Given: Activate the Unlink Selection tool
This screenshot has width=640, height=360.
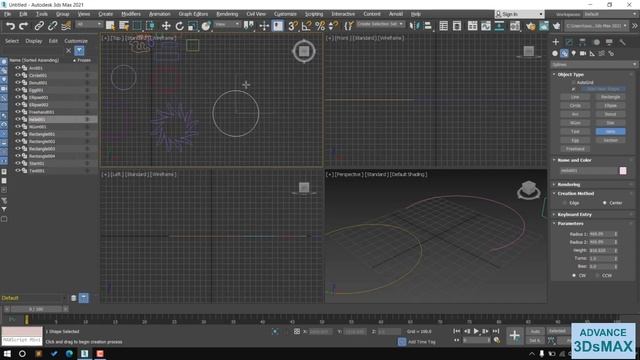Looking at the screenshot, I should pos(52,26).
